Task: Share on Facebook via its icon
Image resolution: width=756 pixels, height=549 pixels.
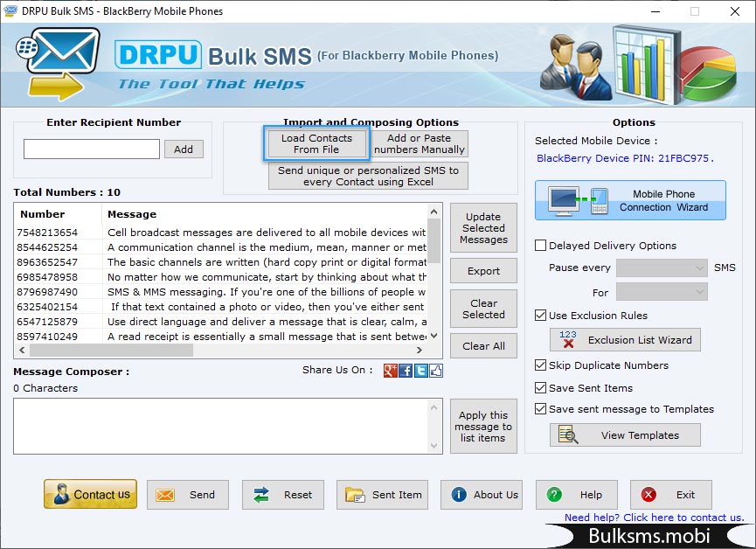Action: [406, 371]
